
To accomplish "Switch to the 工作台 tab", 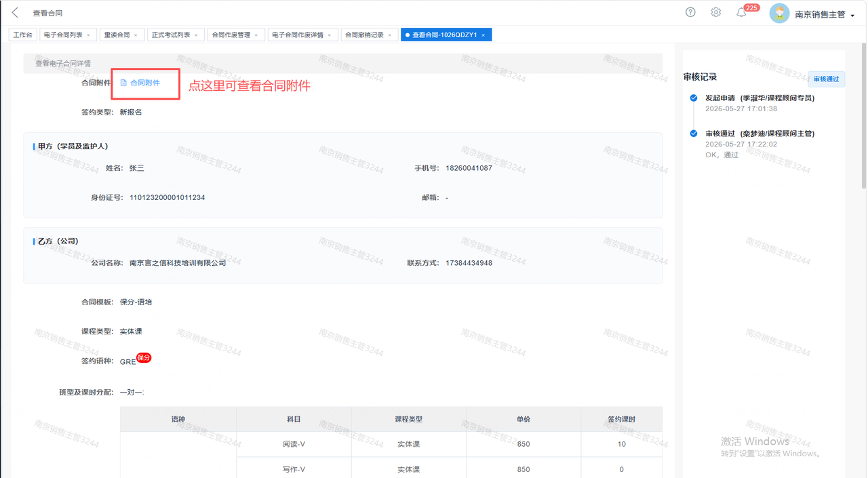I will [23, 35].
